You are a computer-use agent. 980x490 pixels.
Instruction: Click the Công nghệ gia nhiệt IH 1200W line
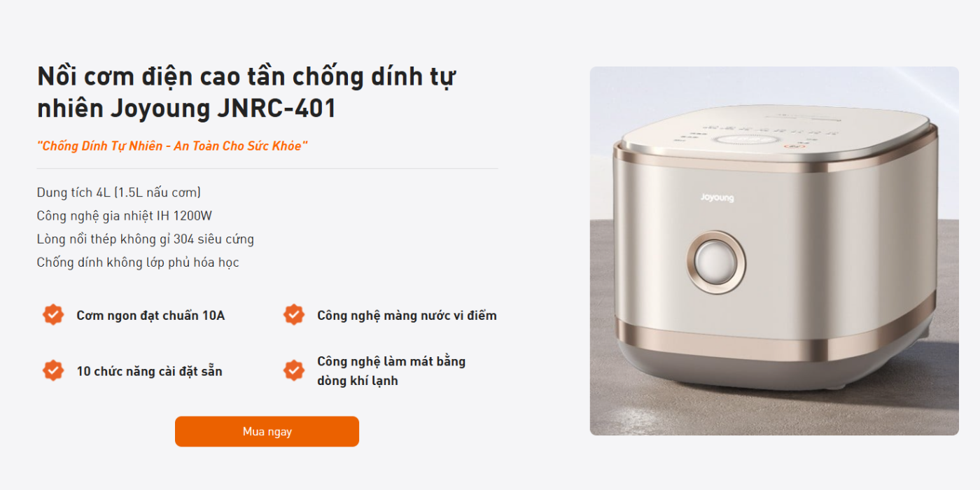click(125, 216)
